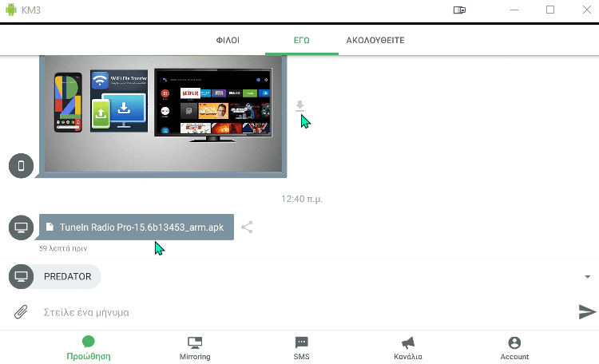Image resolution: width=599 pixels, height=364 pixels.
Task: Open the ΑΚΟΛΟΥΘΕΙΤΕ tab
Action: click(375, 40)
